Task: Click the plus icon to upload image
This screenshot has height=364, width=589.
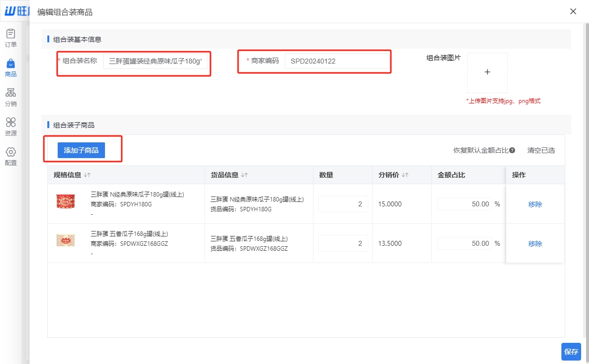Action: click(487, 72)
